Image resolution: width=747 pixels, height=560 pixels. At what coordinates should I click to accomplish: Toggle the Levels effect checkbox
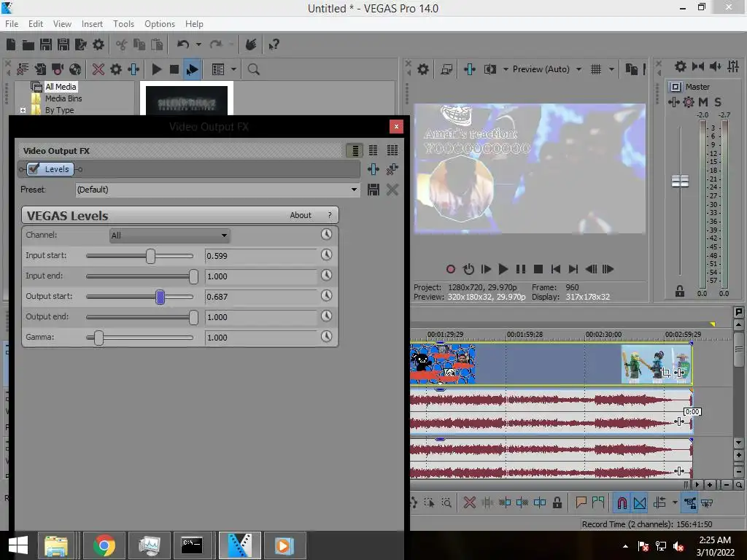tap(34, 169)
